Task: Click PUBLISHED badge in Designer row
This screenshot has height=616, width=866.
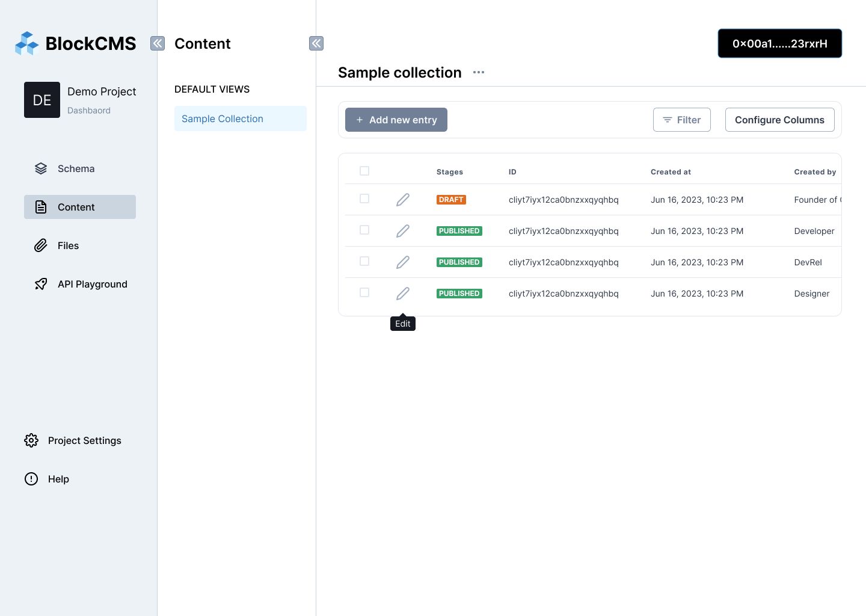Action: click(459, 294)
